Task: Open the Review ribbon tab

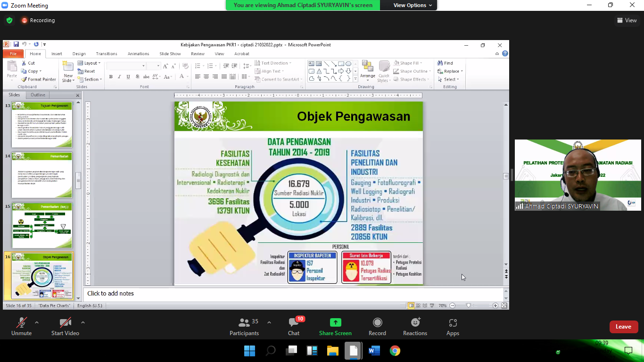Action: point(198,54)
